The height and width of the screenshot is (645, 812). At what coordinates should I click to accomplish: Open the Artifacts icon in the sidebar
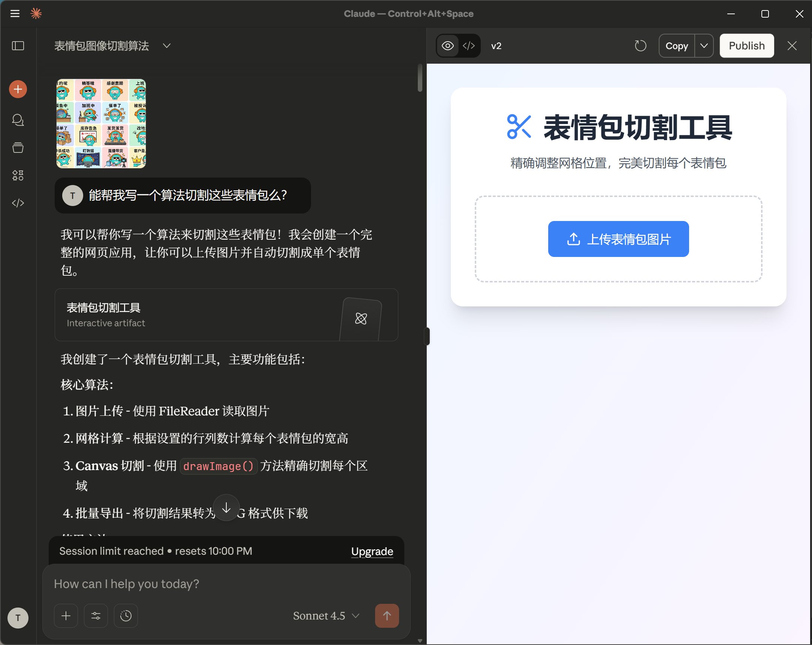pos(18,175)
